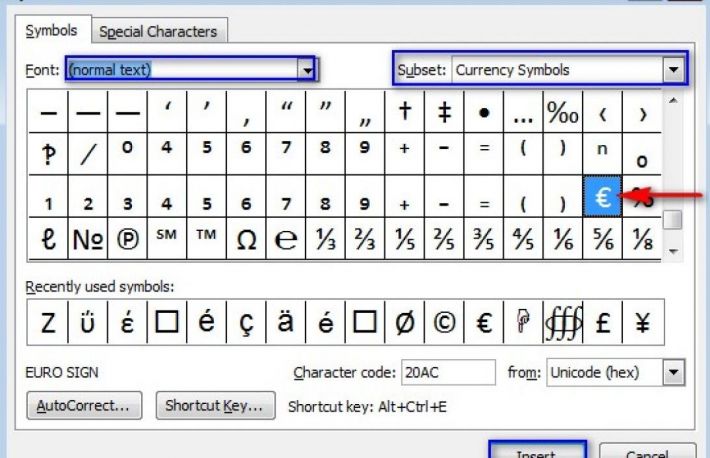The height and width of the screenshot is (458, 710).
Task: Open the Font dropdown list
Action: point(309,69)
